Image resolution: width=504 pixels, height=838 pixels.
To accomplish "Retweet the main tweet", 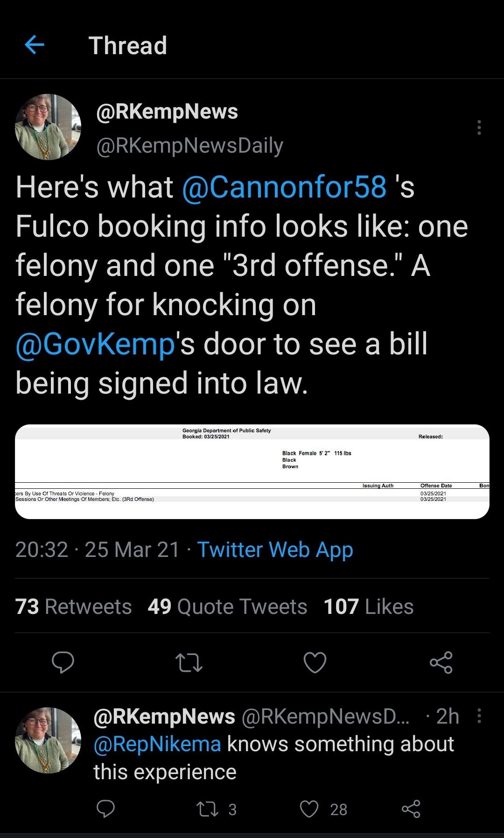I will coord(189,662).
